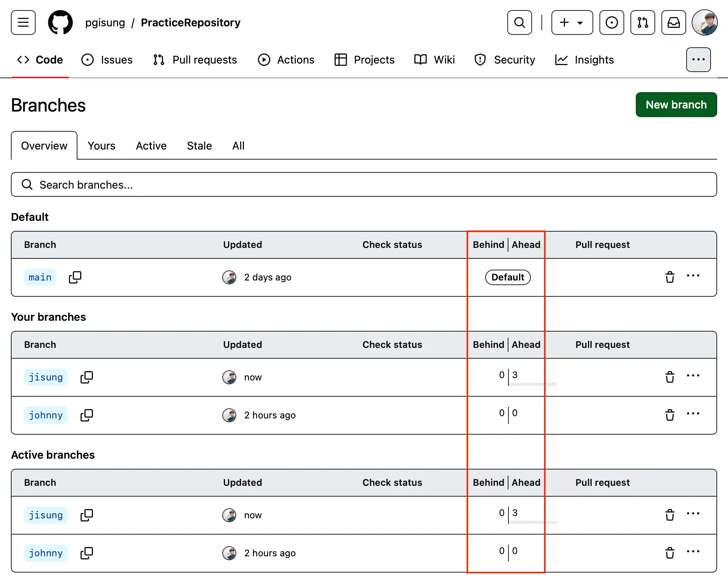Switch to the Code tab
Image resolution: width=728 pixels, height=578 pixels.
coord(40,60)
